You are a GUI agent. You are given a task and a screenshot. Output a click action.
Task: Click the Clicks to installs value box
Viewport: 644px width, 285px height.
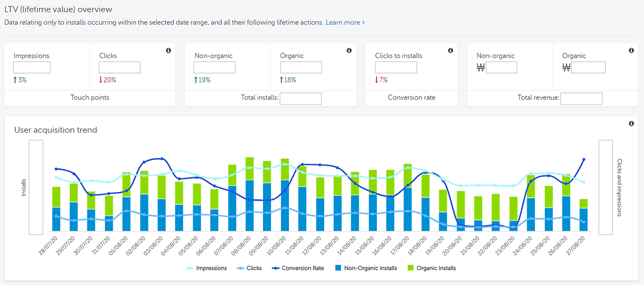[396, 67]
